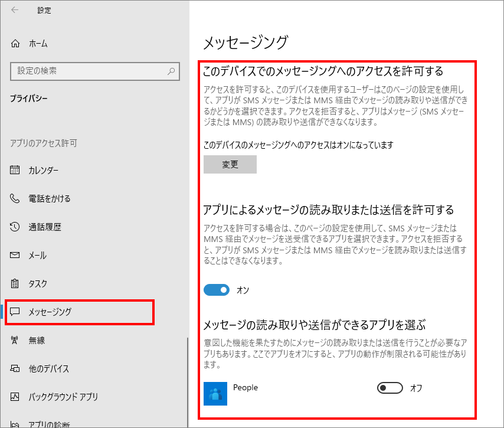Image resolution: width=504 pixels, height=428 pixels.
Task: Click the 変更 button
Action: (230, 164)
